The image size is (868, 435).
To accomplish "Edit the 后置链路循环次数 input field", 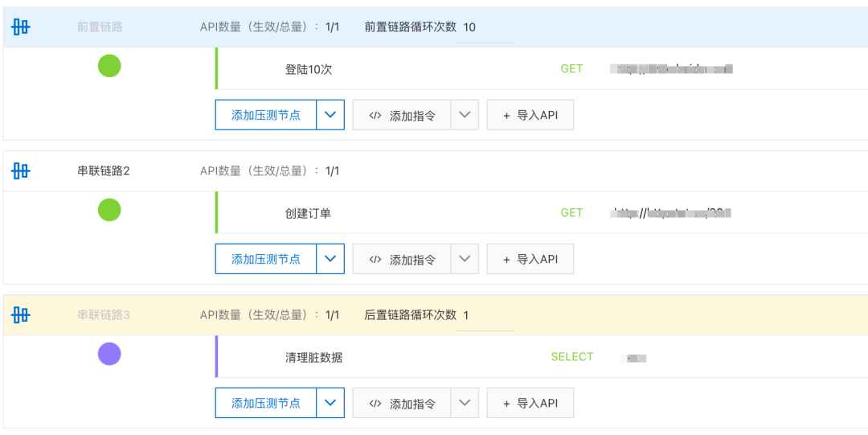I will click(x=485, y=315).
